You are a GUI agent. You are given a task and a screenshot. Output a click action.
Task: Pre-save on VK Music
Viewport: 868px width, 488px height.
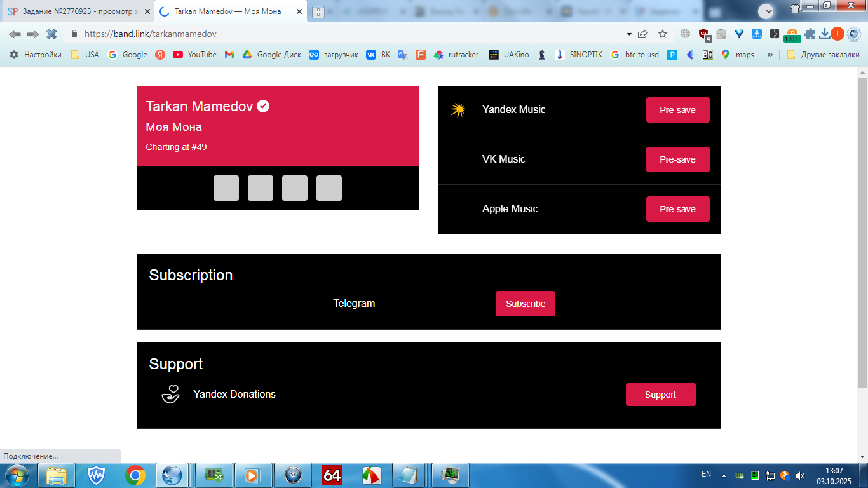(677, 159)
